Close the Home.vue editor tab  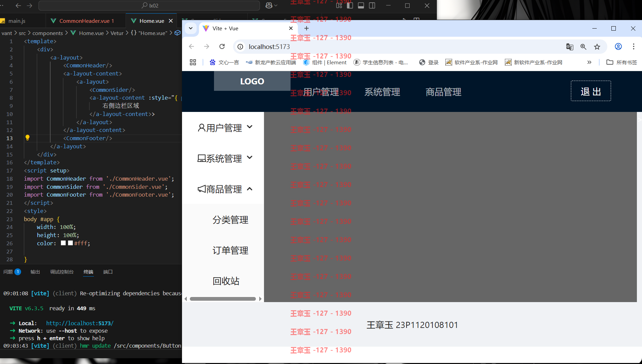tap(171, 21)
